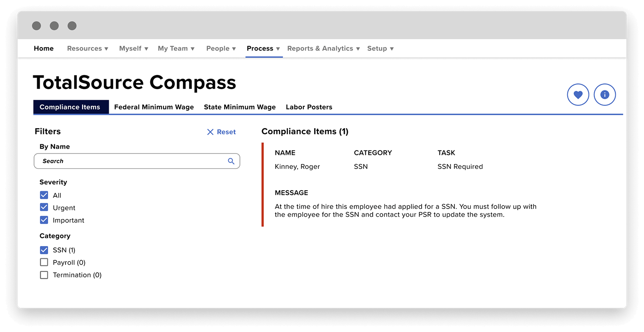Click the Compliance Items (1) heading

tap(305, 131)
